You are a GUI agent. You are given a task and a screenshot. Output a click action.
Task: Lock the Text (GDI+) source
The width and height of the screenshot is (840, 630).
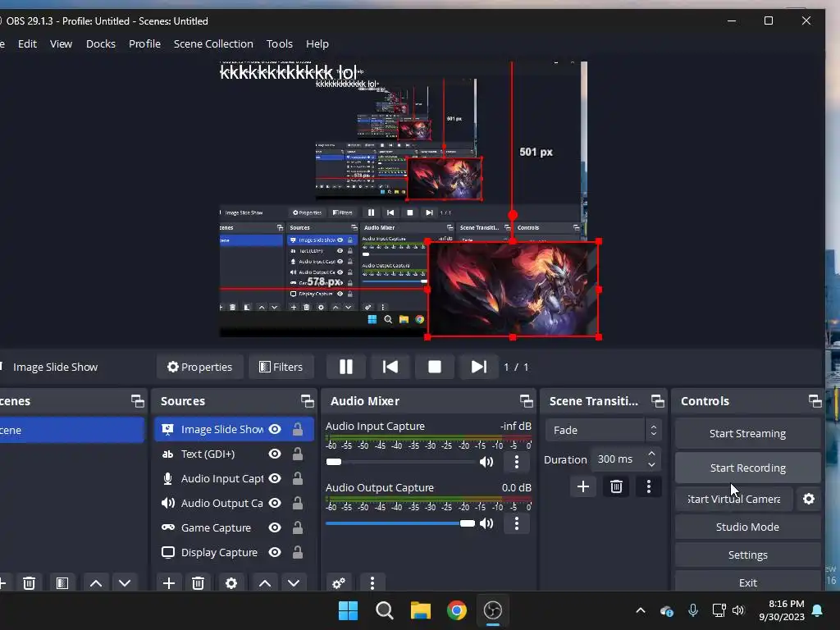[297, 454]
